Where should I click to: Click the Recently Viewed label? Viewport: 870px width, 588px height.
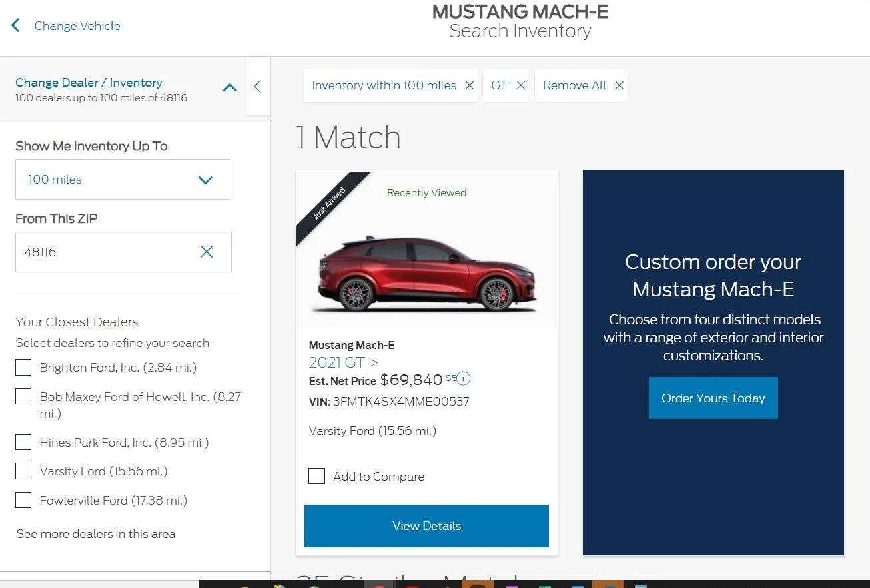pos(426,193)
